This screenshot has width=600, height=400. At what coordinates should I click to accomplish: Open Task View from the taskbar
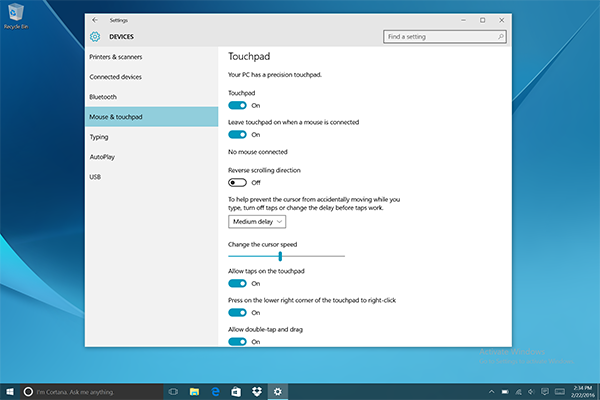(173, 392)
